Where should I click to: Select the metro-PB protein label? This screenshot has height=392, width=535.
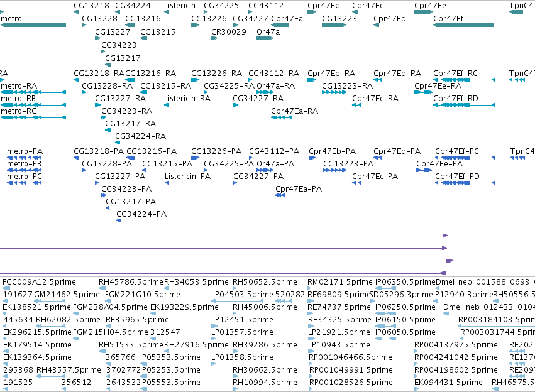[24, 163]
